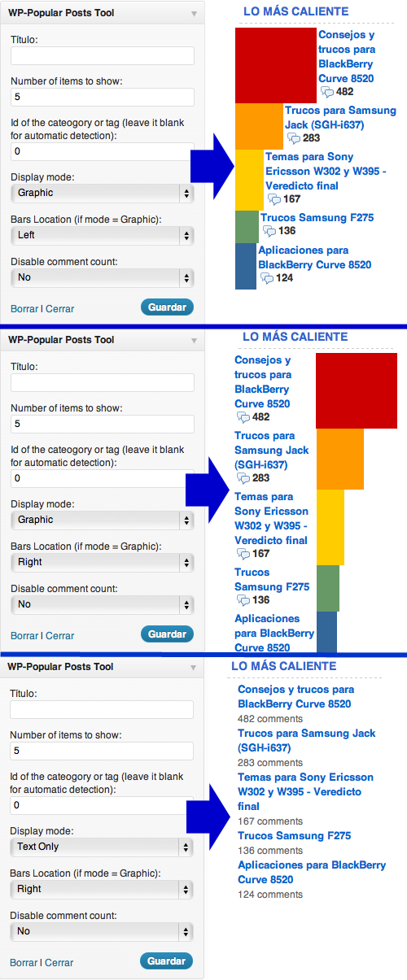Click the top widget's Título input field
Screen dimensions: 407x980
102,55
